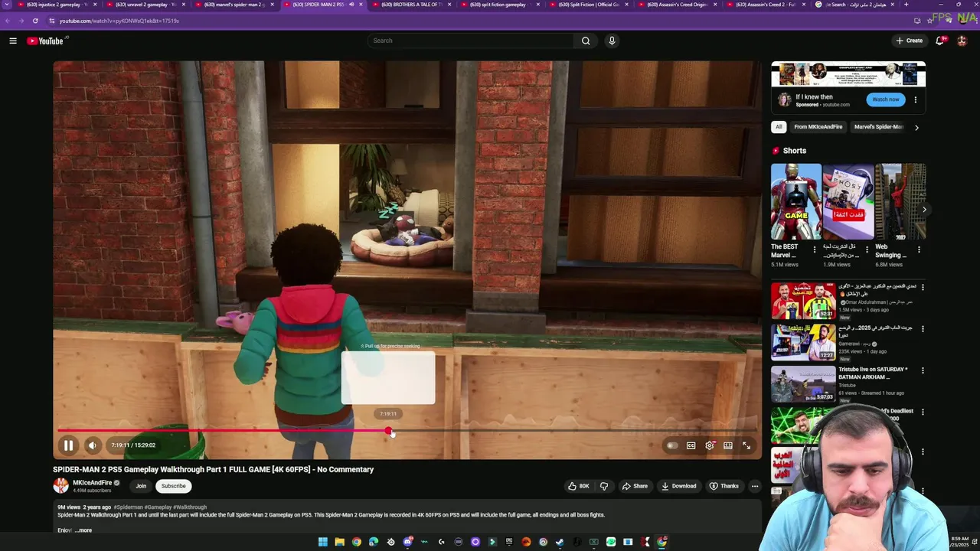Expand the description with ...more
980x551 pixels.
83,530
